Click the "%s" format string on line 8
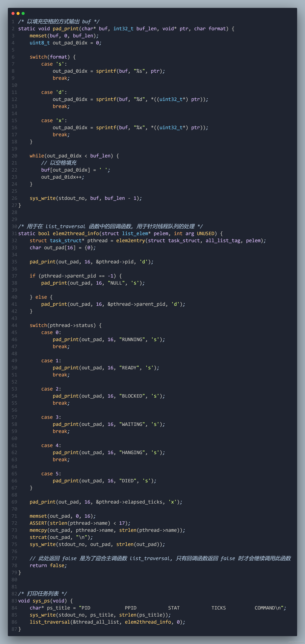The image size is (305, 644). coord(139,71)
